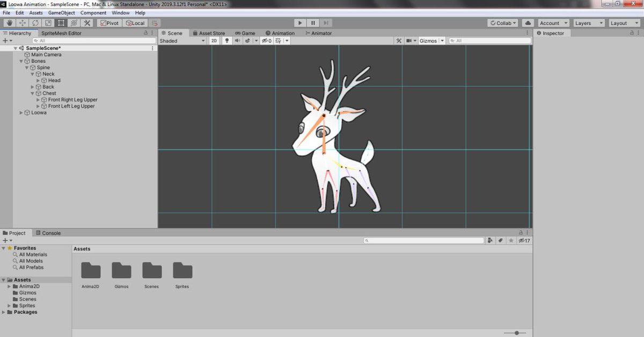
Task: Toggle grid snapping button in toolbar
Action: pyautogui.click(x=155, y=23)
